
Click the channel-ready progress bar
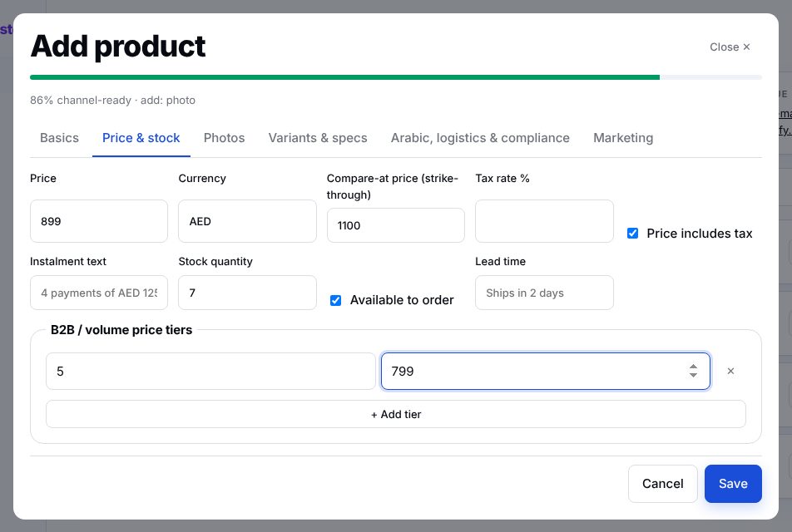point(395,77)
